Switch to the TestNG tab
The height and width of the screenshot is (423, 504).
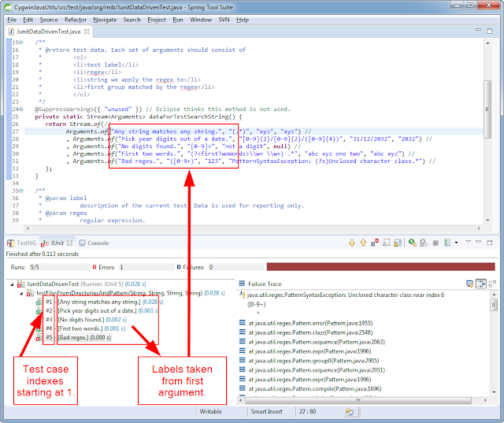click(22, 243)
